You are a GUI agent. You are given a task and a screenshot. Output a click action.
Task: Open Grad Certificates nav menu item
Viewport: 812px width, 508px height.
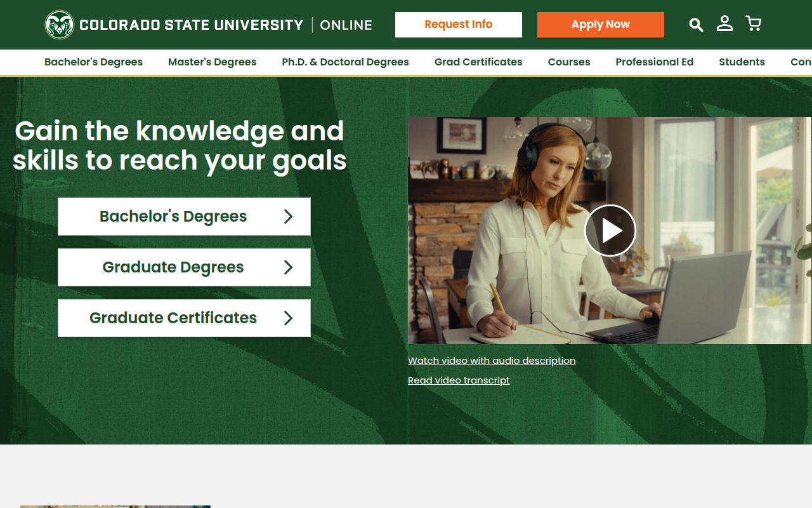478,62
